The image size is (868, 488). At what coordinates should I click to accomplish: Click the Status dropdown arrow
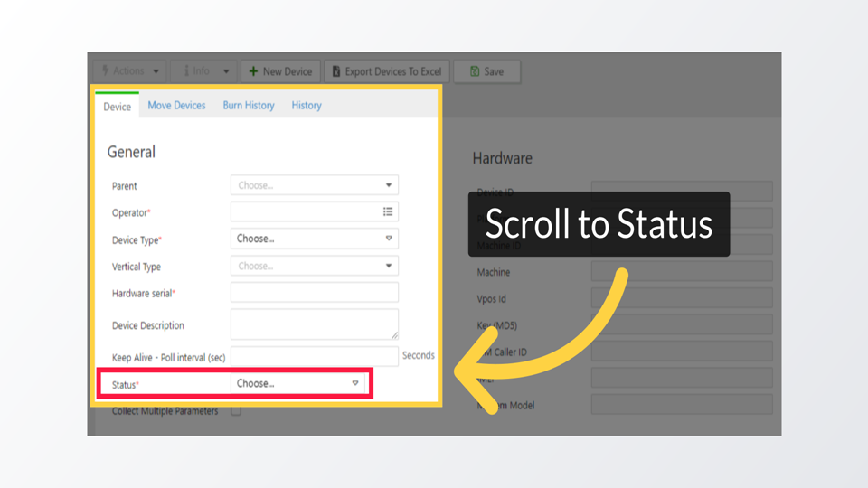[355, 383]
